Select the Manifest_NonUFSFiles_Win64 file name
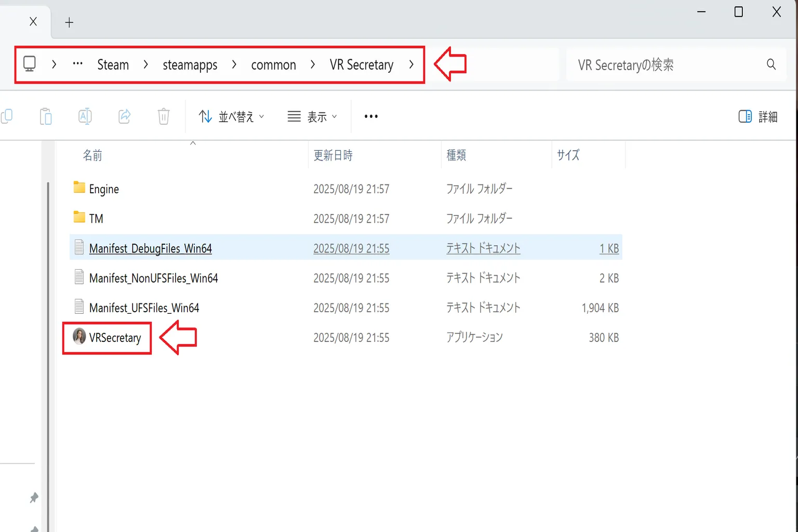This screenshot has width=798, height=532. [x=154, y=278]
